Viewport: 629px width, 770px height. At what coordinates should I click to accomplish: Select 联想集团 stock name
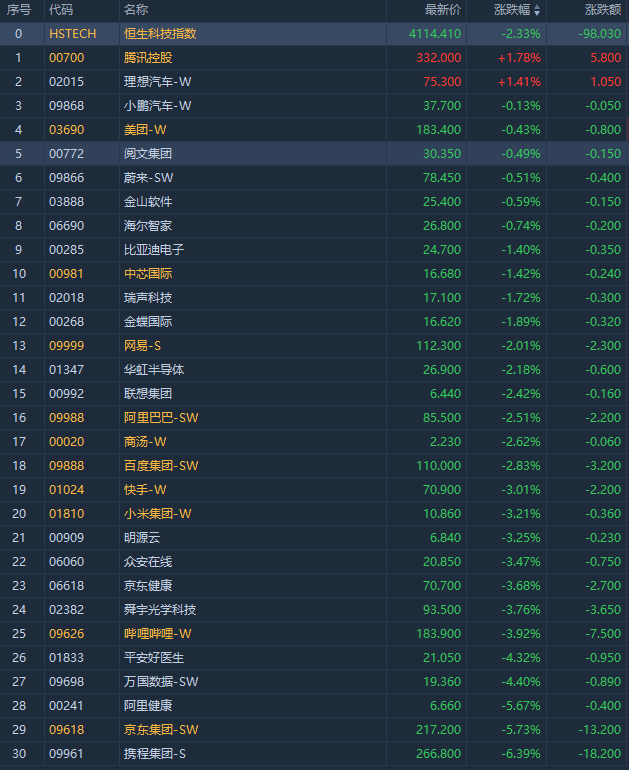pos(148,394)
